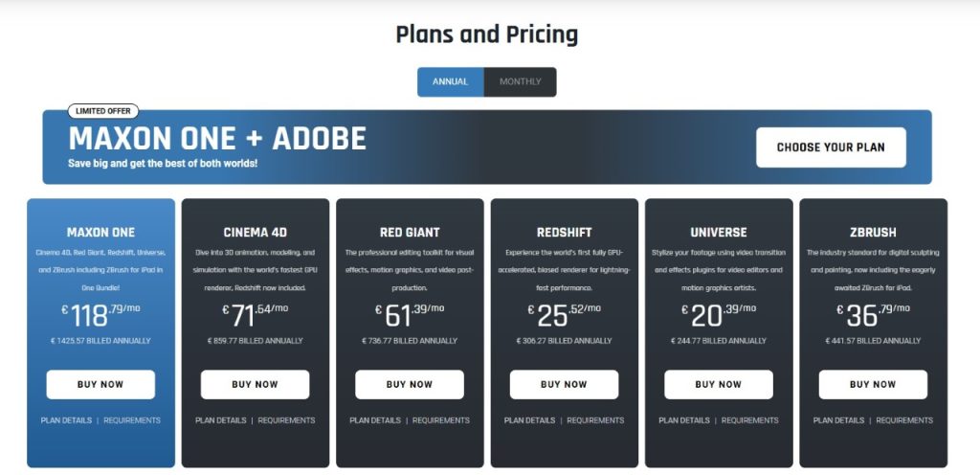Buy the Universe plan
Viewport: 980px width, 475px height.
tap(718, 384)
